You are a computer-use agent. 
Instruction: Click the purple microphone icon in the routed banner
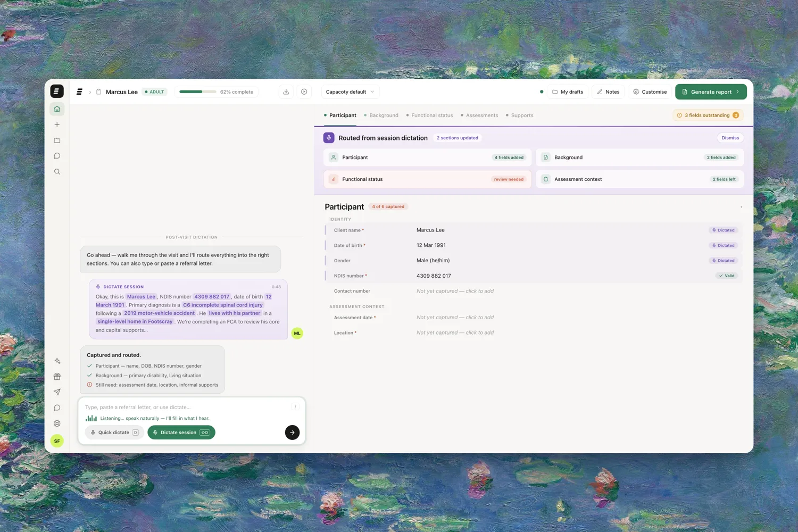pos(329,138)
